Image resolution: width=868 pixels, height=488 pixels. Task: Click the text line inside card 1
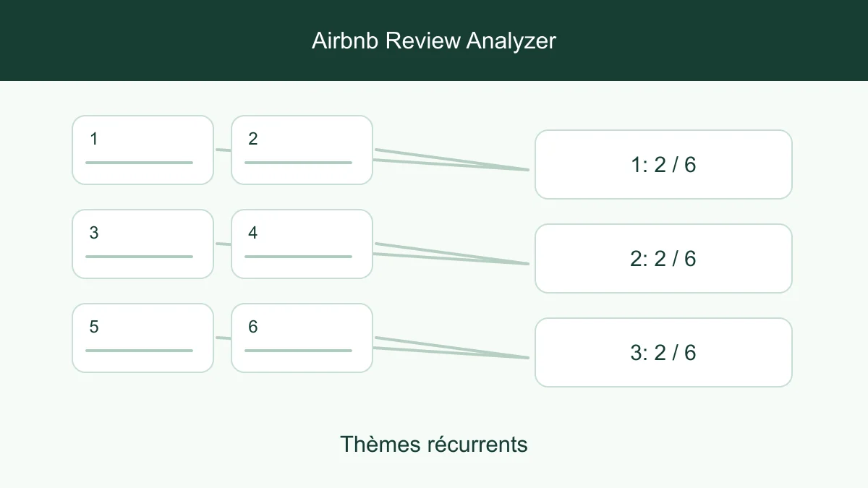(139, 163)
